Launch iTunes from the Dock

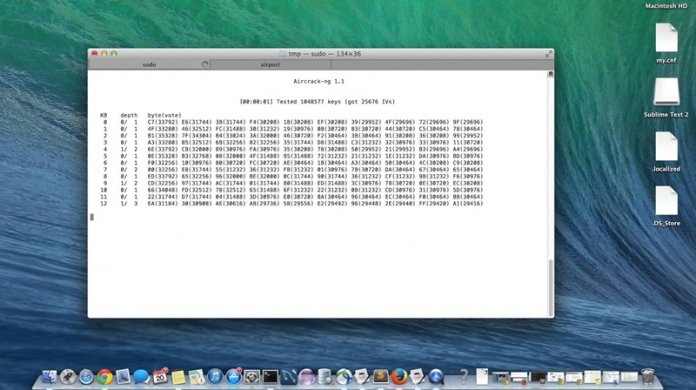pyautogui.click(x=215, y=377)
